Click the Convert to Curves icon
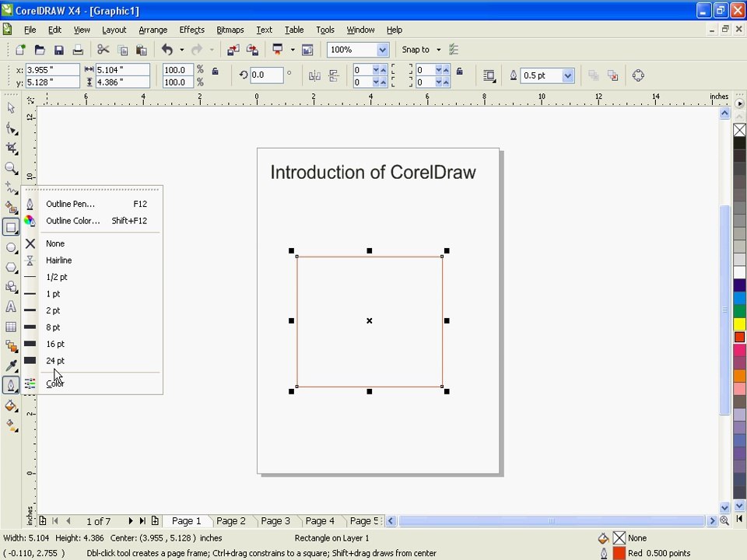The image size is (747, 560). (638, 75)
